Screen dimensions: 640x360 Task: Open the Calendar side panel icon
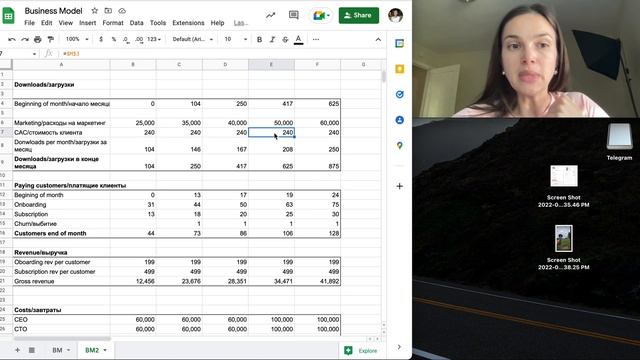(x=400, y=43)
